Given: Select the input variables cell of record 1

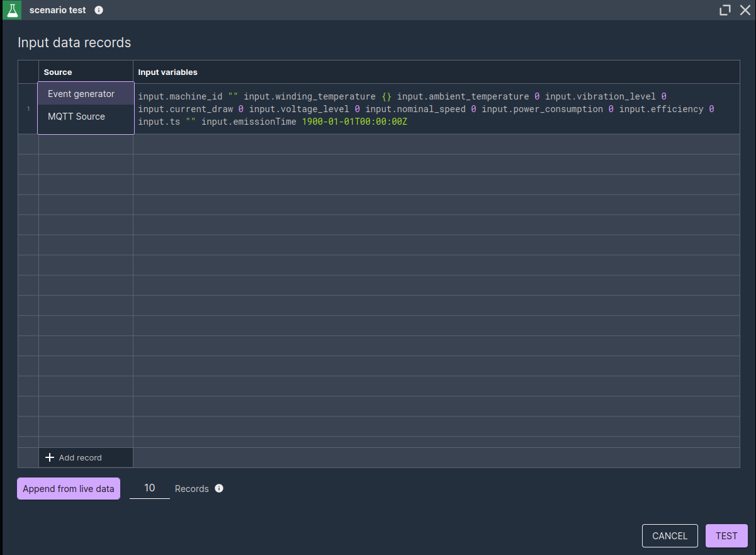Looking at the screenshot, I should 436,108.
